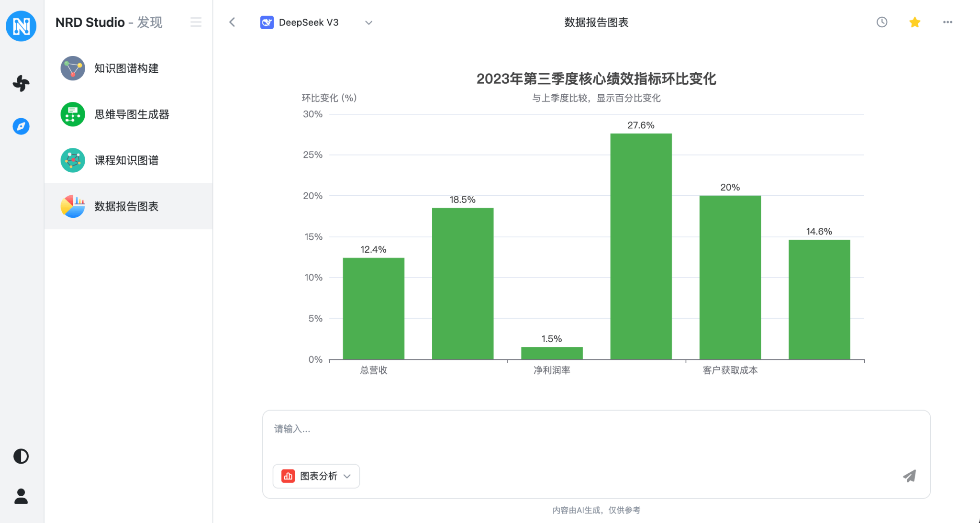Select 思维导图生成器 in sidebar
Image resolution: width=980 pixels, height=523 pixels.
tap(132, 114)
